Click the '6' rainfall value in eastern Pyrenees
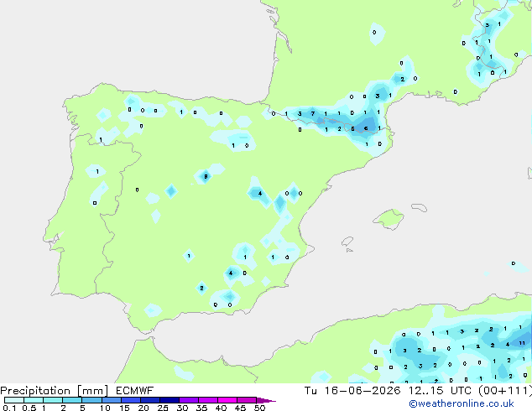This screenshot has width=532, height=411. point(366,128)
